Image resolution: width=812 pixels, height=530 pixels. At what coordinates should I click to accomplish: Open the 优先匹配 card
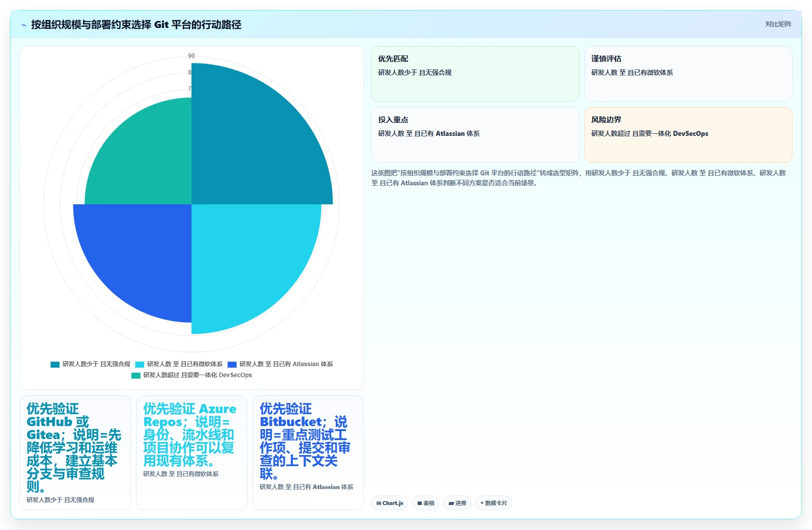click(475, 74)
